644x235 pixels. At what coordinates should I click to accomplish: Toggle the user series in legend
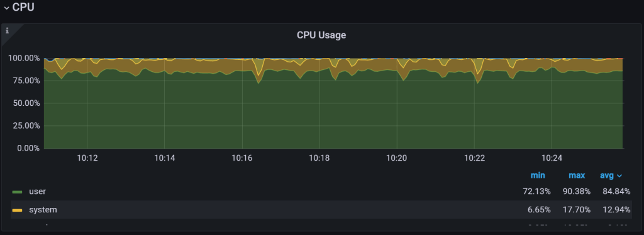(37, 192)
